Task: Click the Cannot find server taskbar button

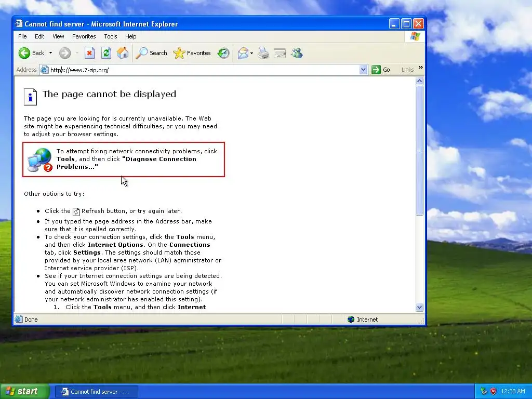Action: pos(97,392)
